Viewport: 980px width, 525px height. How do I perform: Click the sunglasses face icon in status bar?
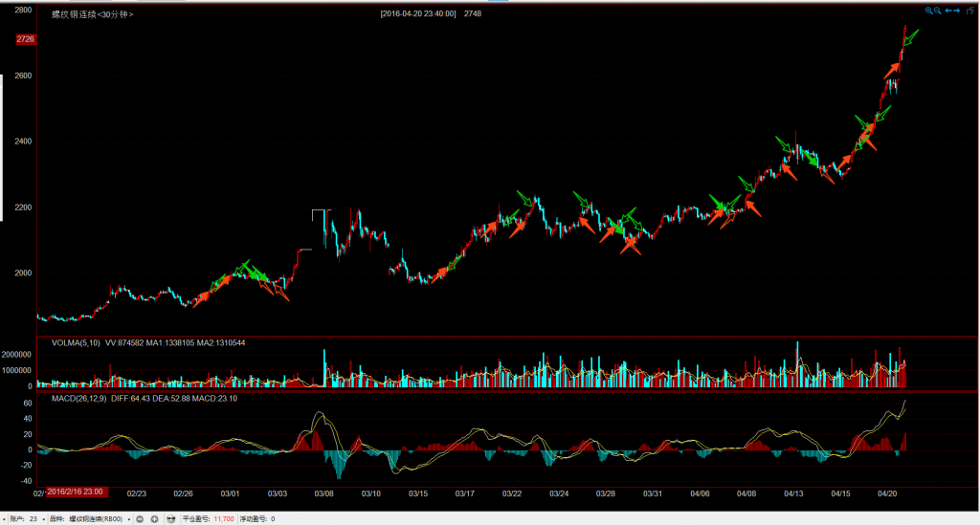pos(170,518)
